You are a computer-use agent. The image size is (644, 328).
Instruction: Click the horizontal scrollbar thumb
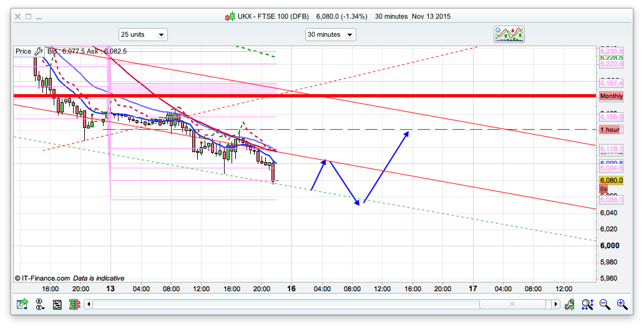(x=512, y=304)
